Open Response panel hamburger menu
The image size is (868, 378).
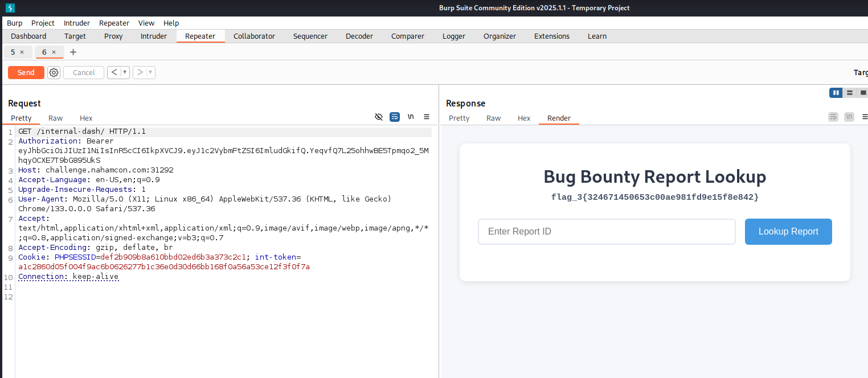point(865,117)
